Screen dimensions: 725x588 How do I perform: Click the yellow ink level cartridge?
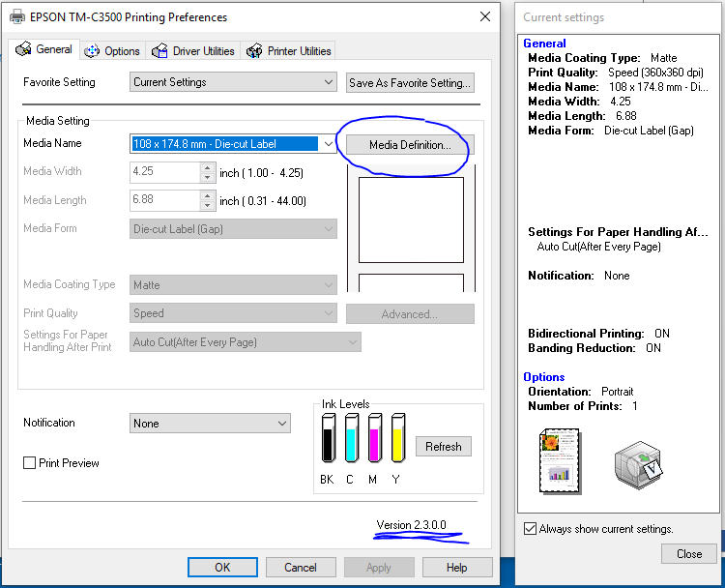[396, 438]
